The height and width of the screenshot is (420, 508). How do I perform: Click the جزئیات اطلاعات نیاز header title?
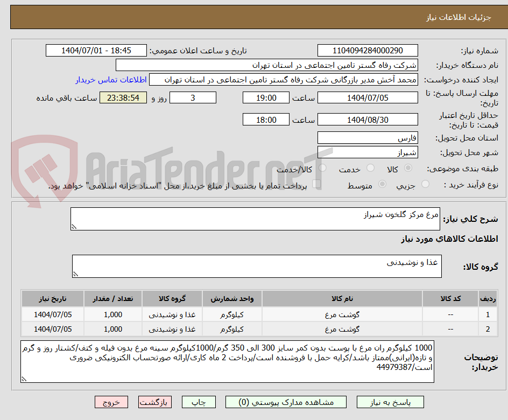tap(458, 17)
